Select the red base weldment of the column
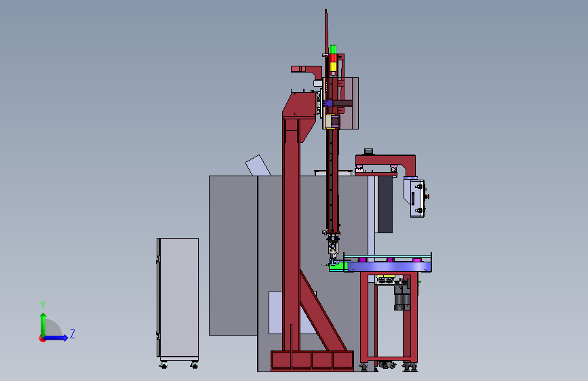Viewport: 588px width, 381px height. pyautogui.click(x=312, y=361)
